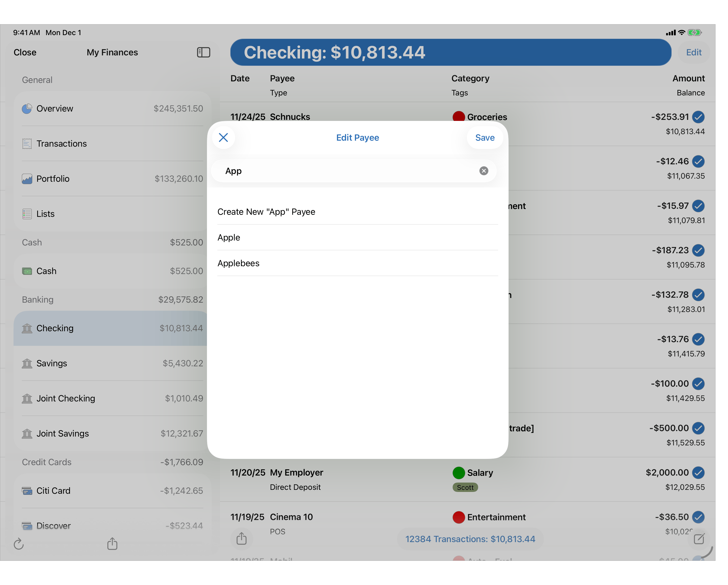Toggle cleared checkmark on the $2,000.00 salary
This screenshot has width=728, height=585.
[x=698, y=472]
